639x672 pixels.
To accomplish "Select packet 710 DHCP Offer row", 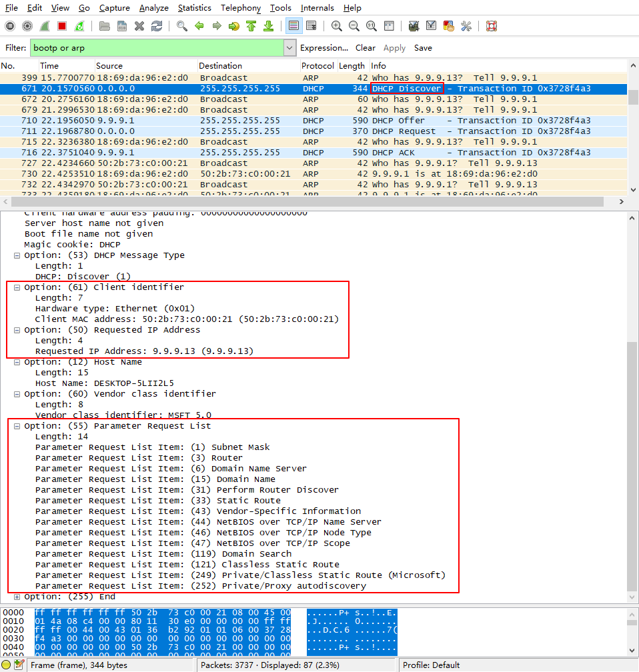I will (313, 121).
